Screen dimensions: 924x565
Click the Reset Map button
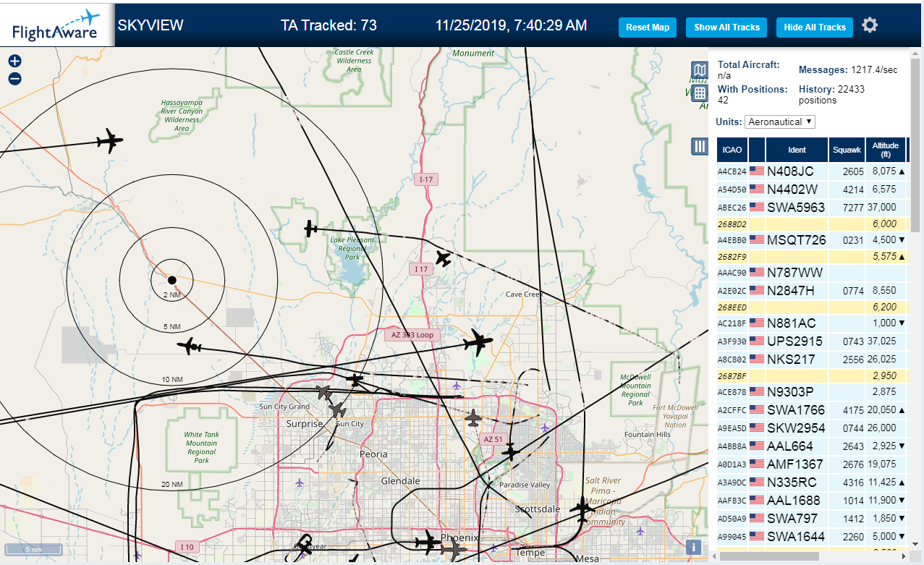(648, 27)
